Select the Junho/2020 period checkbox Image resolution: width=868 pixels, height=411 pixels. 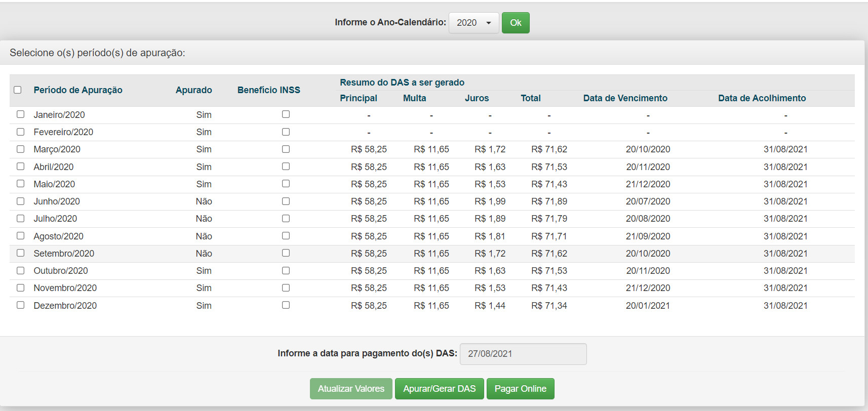pyautogui.click(x=21, y=201)
